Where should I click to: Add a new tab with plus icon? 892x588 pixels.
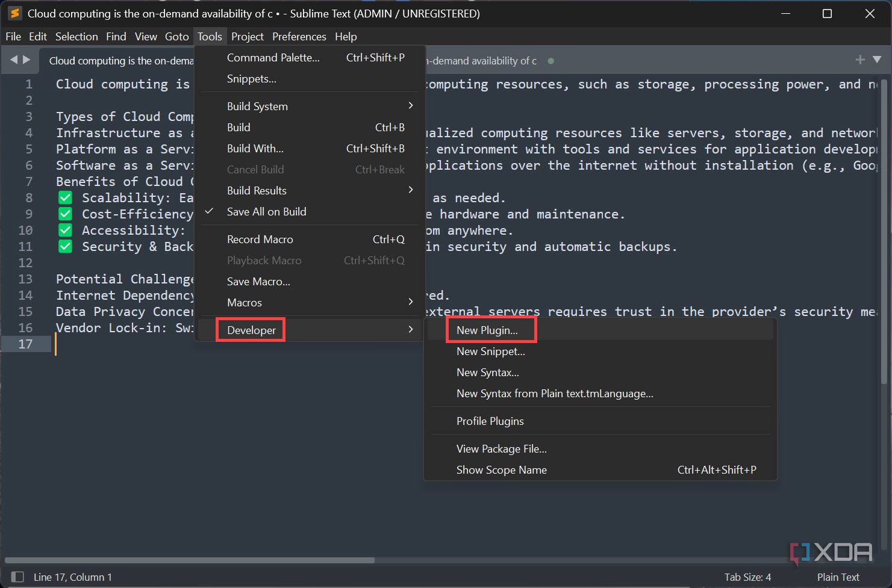click(x=860, y=60)
